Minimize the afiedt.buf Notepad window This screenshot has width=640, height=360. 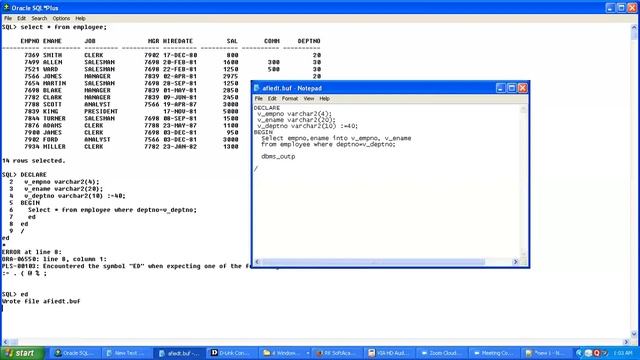click(x=500, y=88)
